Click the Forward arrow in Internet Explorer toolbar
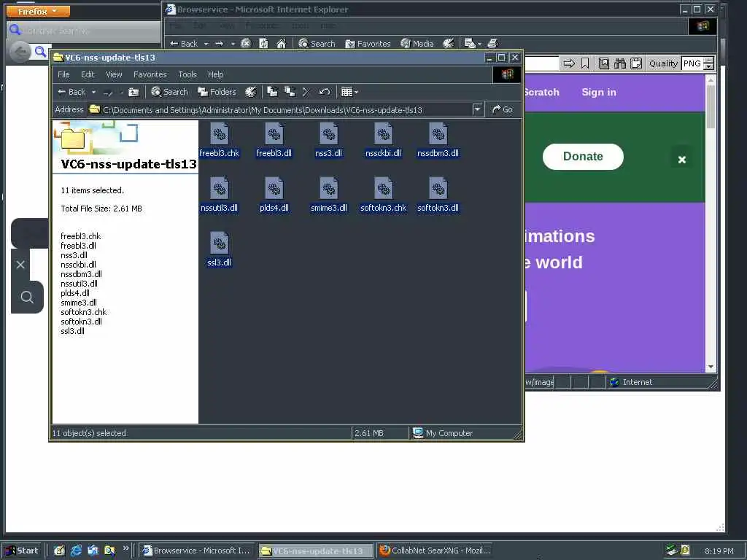Screen dimensions: 747x560 click(219, 43)
